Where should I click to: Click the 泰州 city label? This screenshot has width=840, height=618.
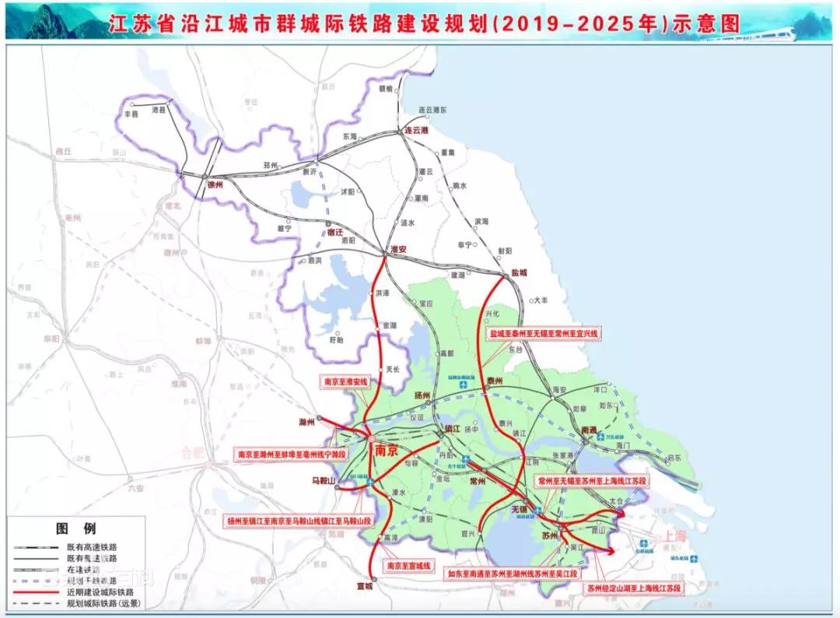coord(495,381)
